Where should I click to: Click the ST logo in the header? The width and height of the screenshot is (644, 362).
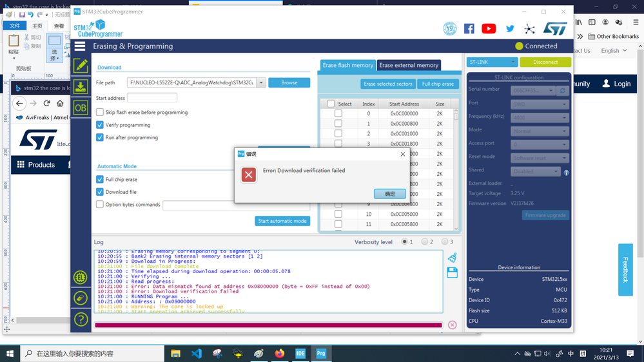[x=555, y=29]
